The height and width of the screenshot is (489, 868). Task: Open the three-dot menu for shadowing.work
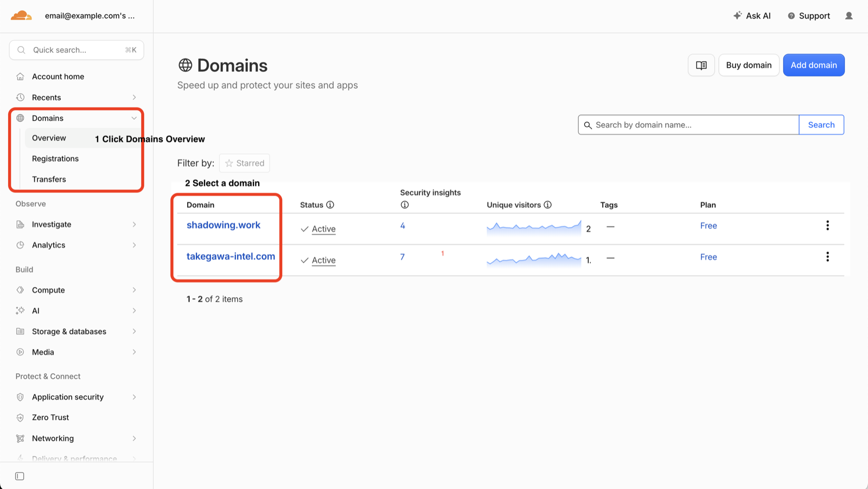(x=827, y=225)
